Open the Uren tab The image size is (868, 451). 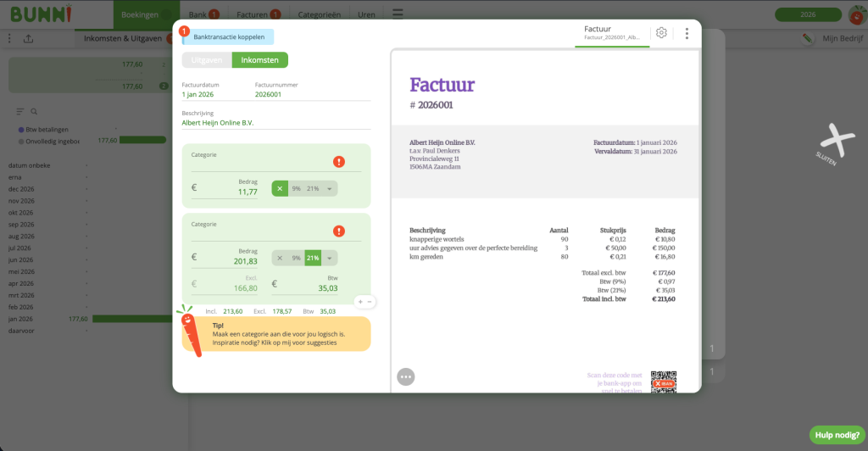(366, 14)
